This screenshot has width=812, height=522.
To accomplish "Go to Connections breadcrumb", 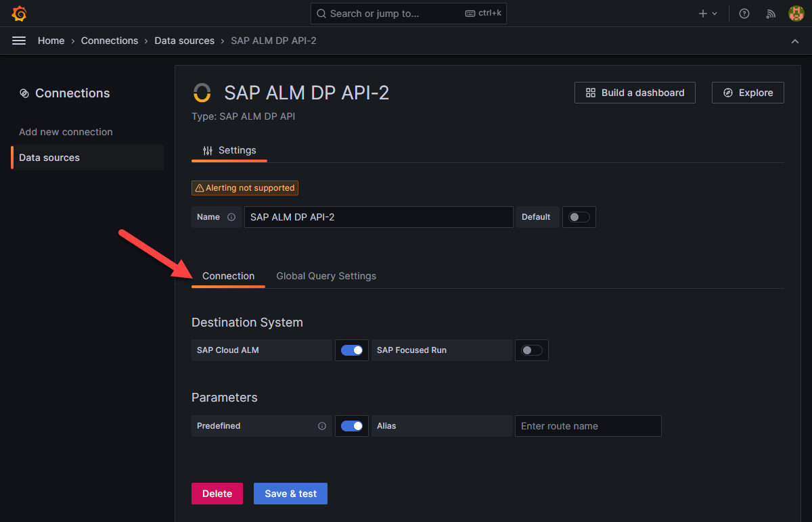I will click(110, 41).
